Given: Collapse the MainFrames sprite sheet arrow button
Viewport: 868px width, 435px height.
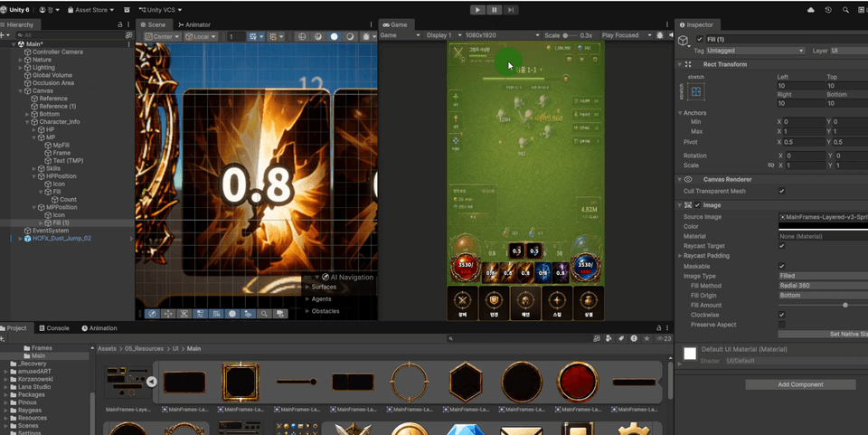Looking at the screenshot, I should tap(151, 382).
